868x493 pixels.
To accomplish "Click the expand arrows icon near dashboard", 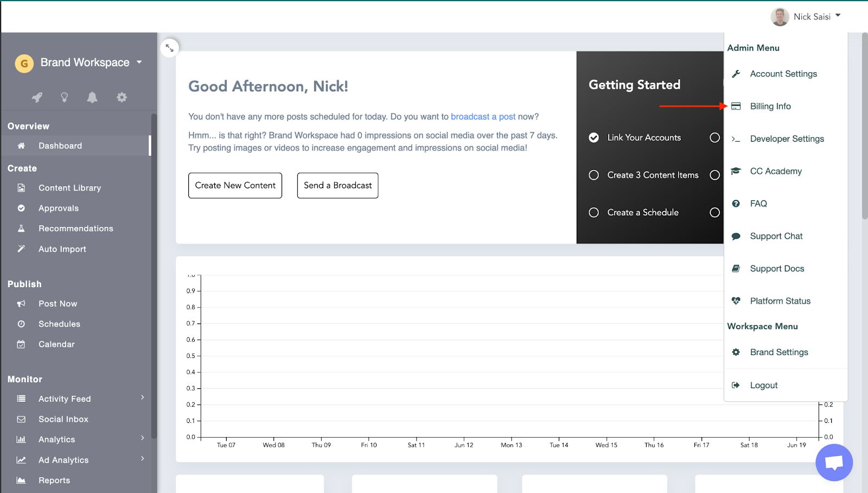I will pyautogui.click(x=170, y=48).
